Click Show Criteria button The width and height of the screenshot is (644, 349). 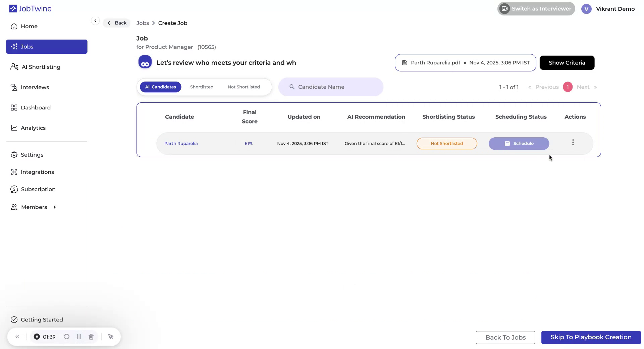[567, 62]
